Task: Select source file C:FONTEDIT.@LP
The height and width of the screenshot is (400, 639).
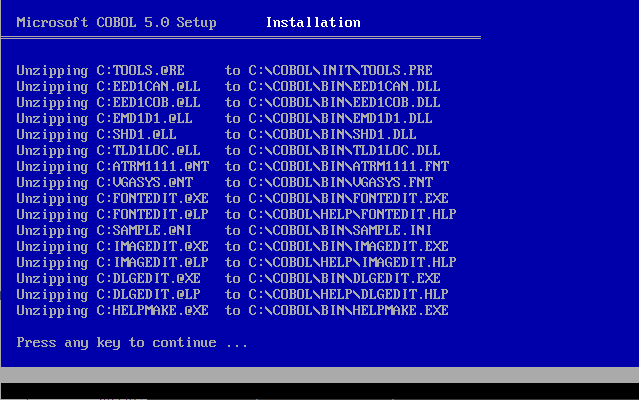Action: 152,214
